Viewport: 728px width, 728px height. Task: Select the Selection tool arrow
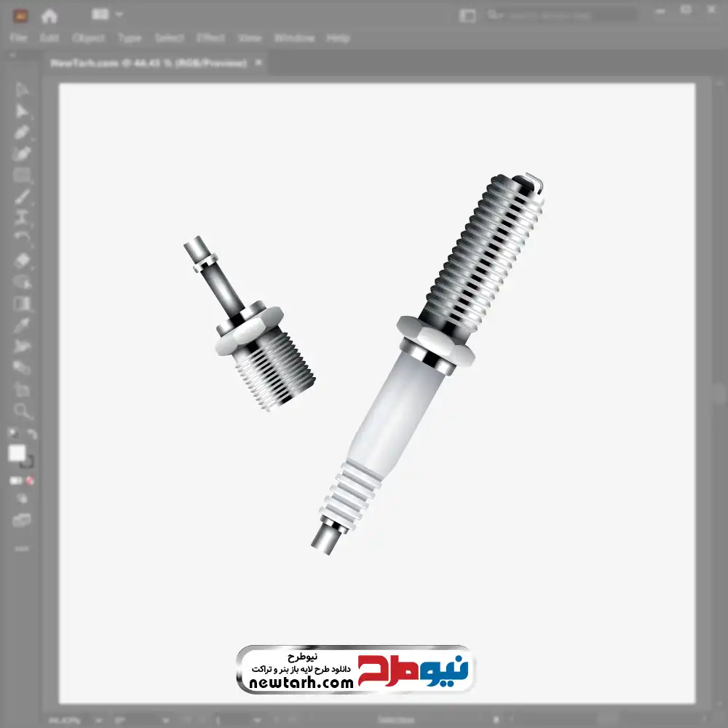click(x=22, y=90)
